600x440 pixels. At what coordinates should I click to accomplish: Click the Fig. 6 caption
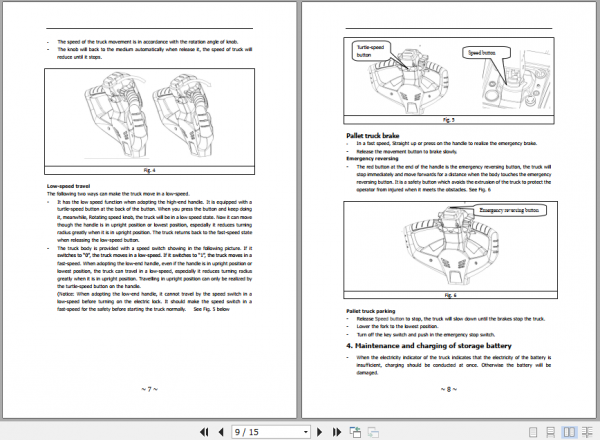[450, 295]
